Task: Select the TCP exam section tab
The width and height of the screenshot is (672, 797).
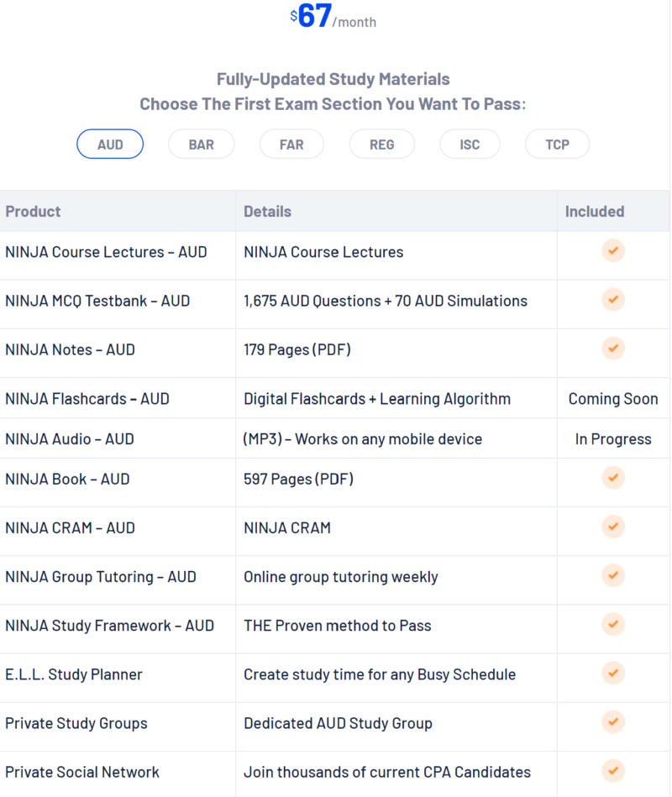Action: click(557, 144)
